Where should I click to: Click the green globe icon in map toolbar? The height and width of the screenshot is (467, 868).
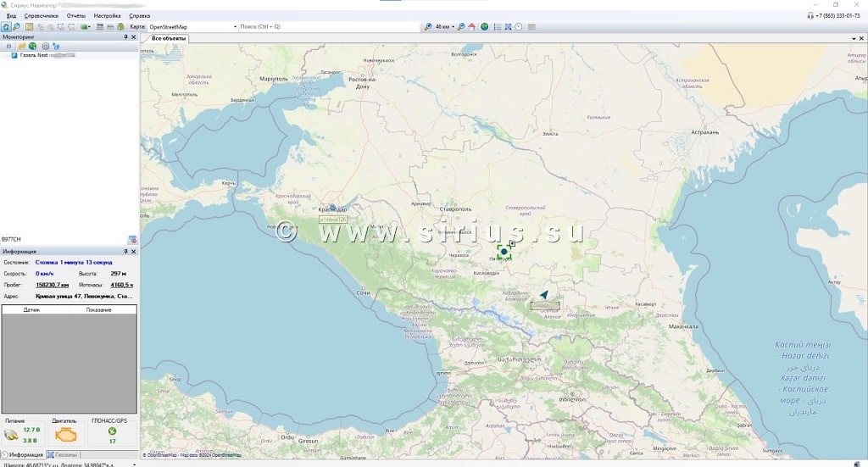pos(485,27)
